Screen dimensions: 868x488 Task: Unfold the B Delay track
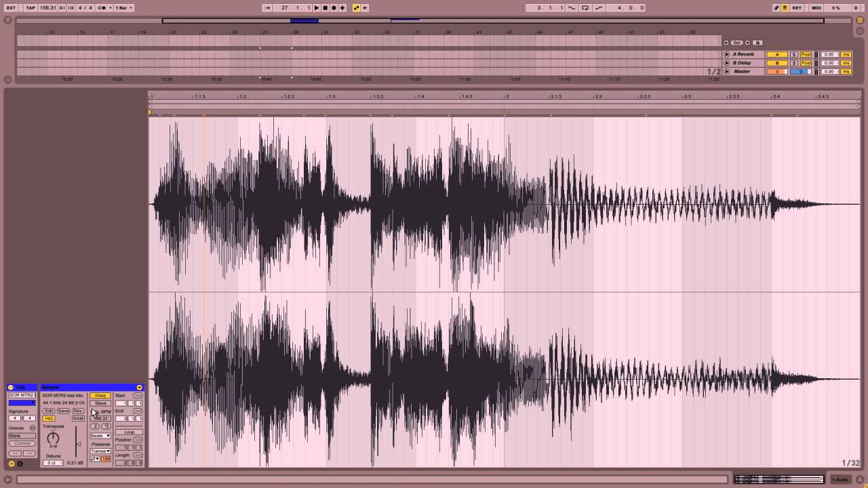click(727, 63)
